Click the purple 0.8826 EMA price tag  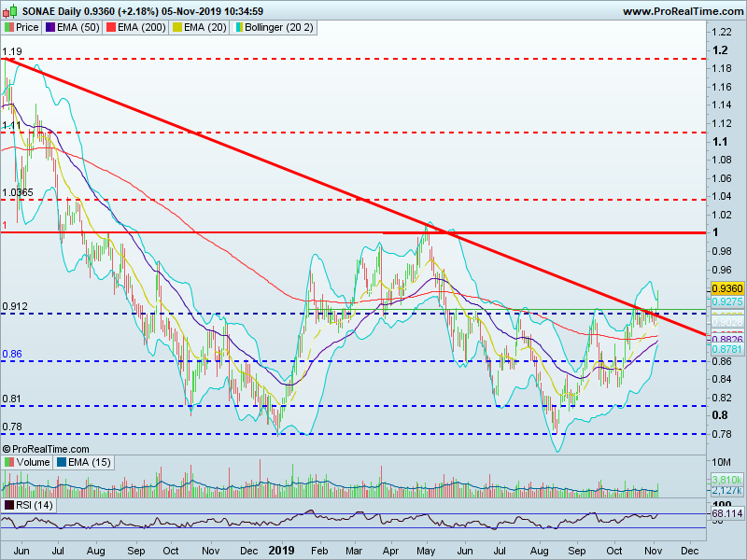(x=727, y=339)
